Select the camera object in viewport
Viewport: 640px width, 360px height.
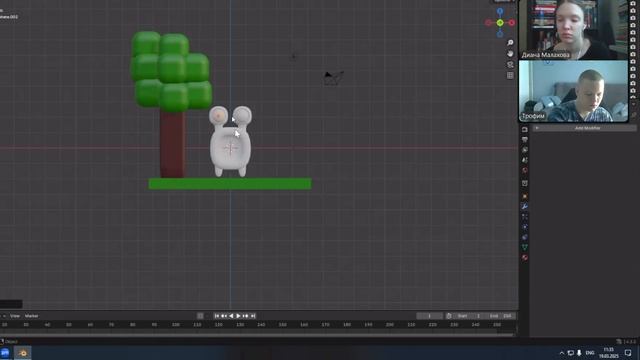click(333, 78)
